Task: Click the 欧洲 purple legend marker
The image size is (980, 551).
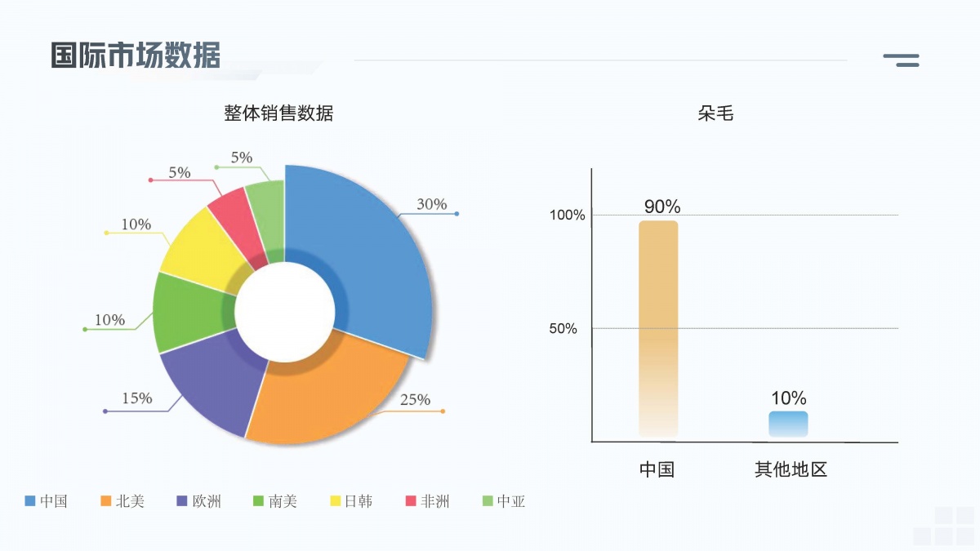Action: (x=181, y=501)
